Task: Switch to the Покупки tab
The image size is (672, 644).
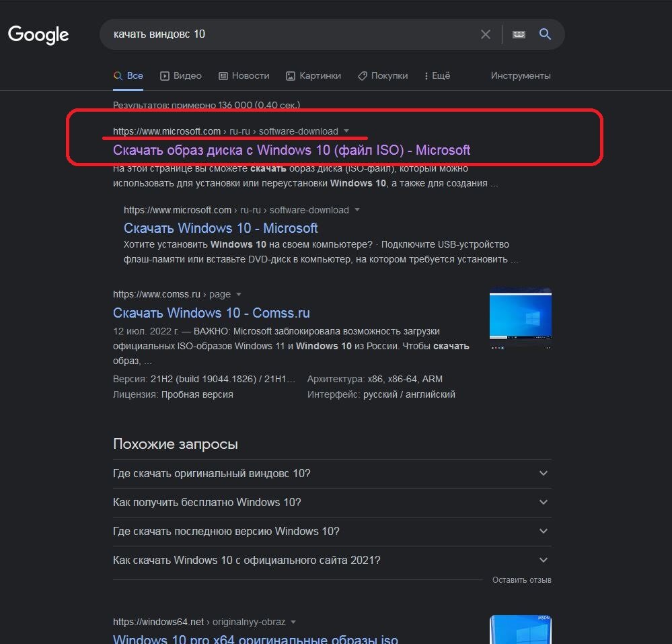Action: point(383,76)
